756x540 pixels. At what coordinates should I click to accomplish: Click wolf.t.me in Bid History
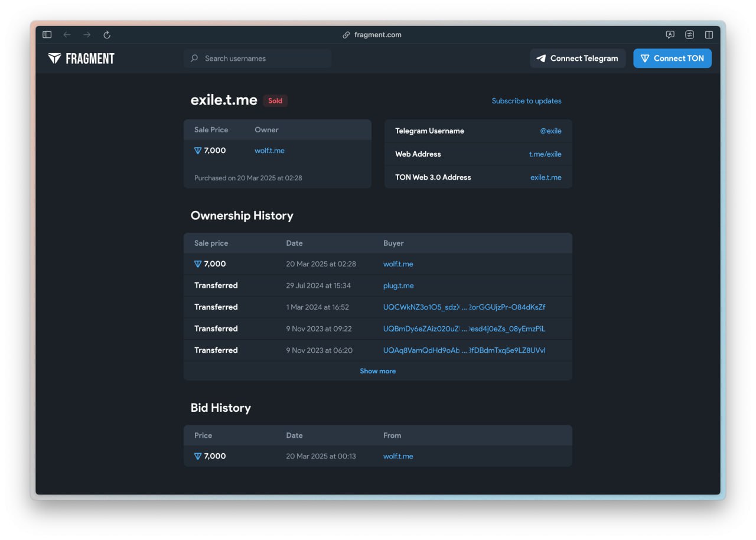tap(398, 456)
